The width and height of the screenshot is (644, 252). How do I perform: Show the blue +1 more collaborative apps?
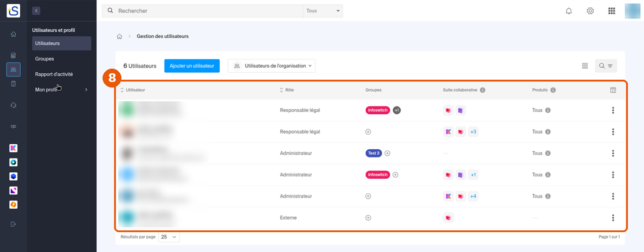[x=473, y=175]
